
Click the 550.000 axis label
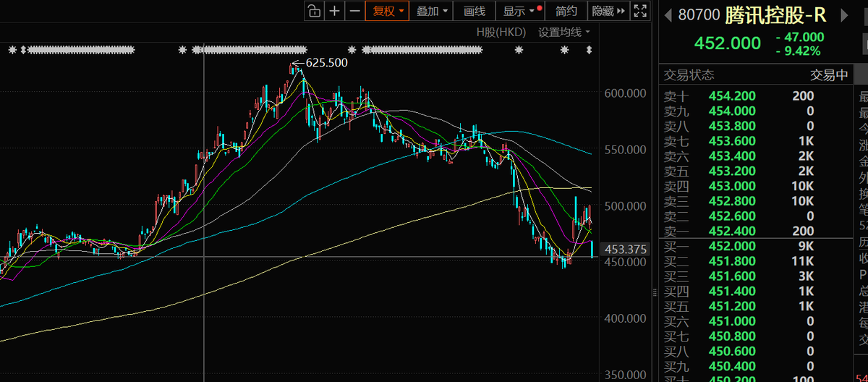625,150
